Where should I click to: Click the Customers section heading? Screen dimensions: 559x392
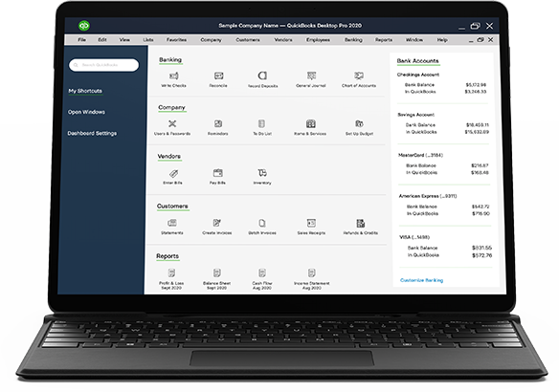172,207
